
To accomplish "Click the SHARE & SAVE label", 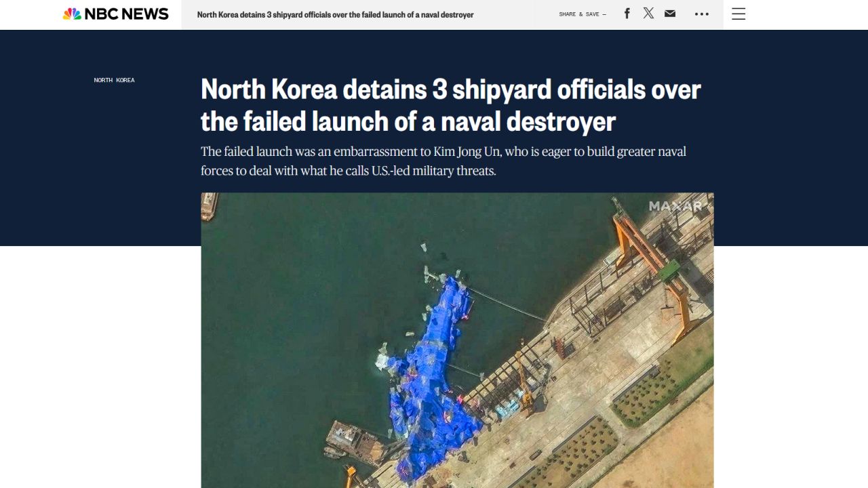I will click(x=579, y=14).
